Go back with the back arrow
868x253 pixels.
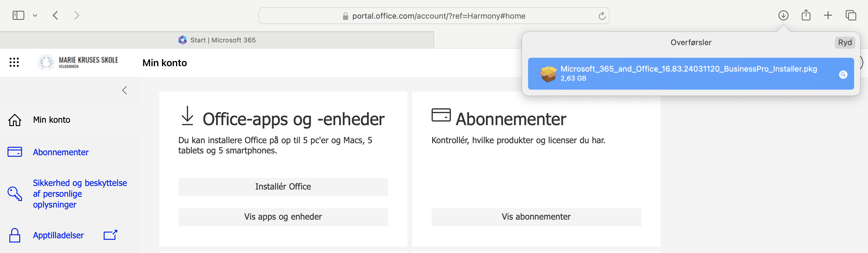click(55, 15)
